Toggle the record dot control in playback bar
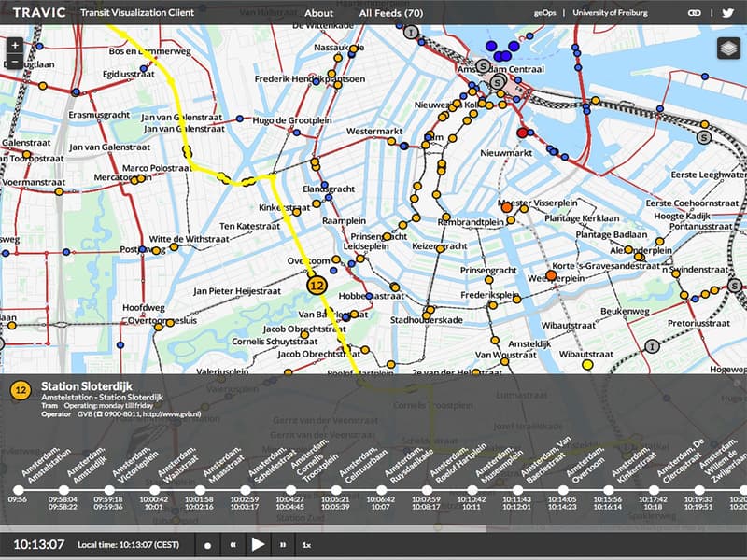This screenshot has height=560, width=747. click(207, 545)
